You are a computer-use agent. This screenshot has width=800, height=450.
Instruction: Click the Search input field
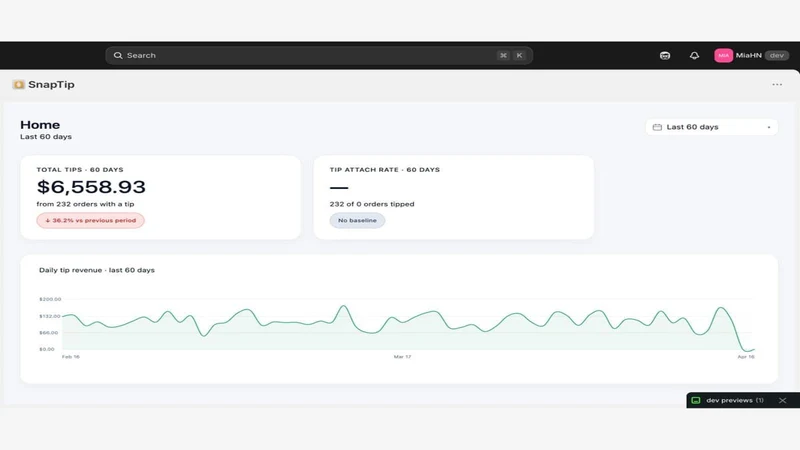(319, 55)
